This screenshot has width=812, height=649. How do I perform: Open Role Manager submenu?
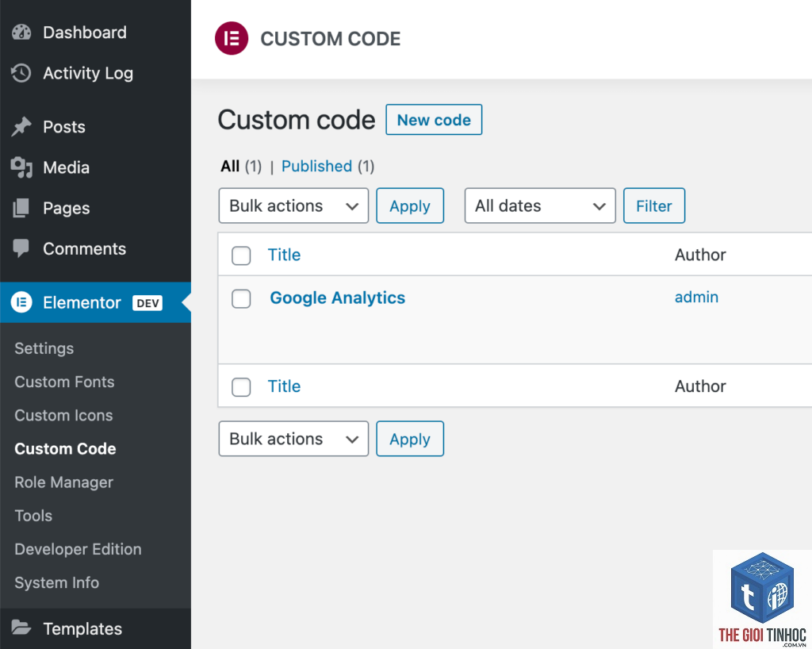point(63,482)
